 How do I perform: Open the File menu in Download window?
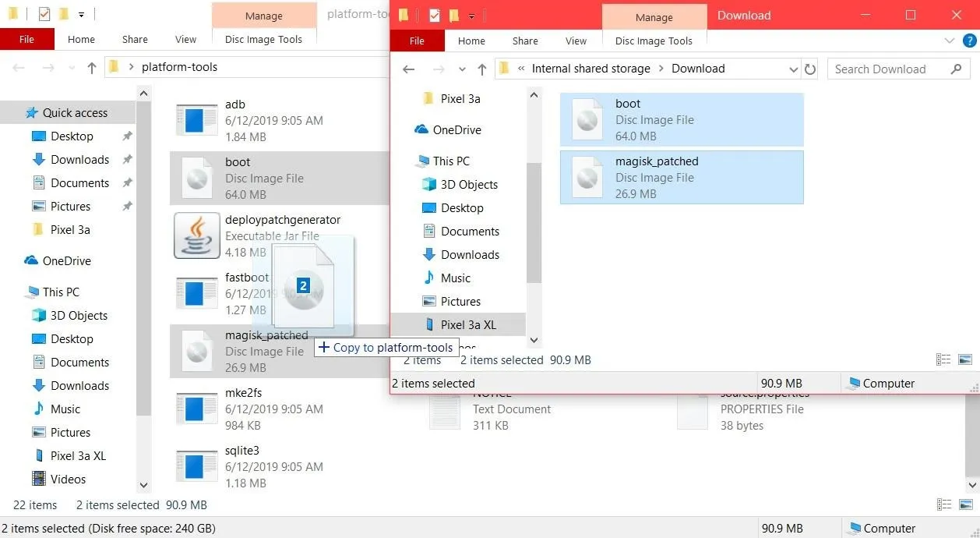(x=417, y=41)
